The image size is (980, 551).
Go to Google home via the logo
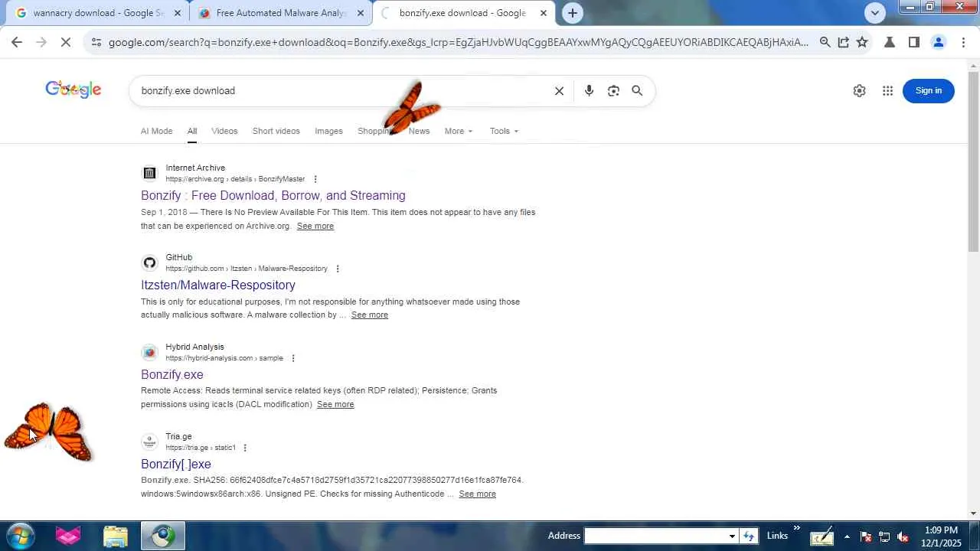point(73,90)
